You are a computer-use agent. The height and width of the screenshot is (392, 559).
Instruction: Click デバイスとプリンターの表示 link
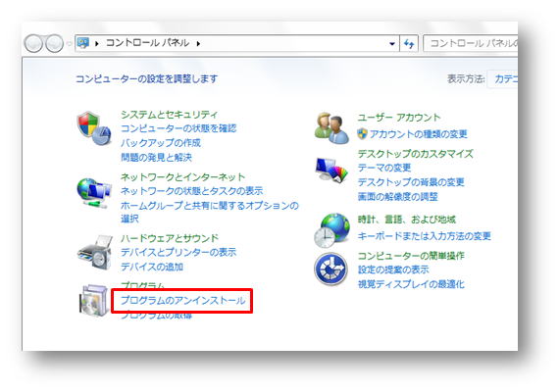[x=178, y=252]
